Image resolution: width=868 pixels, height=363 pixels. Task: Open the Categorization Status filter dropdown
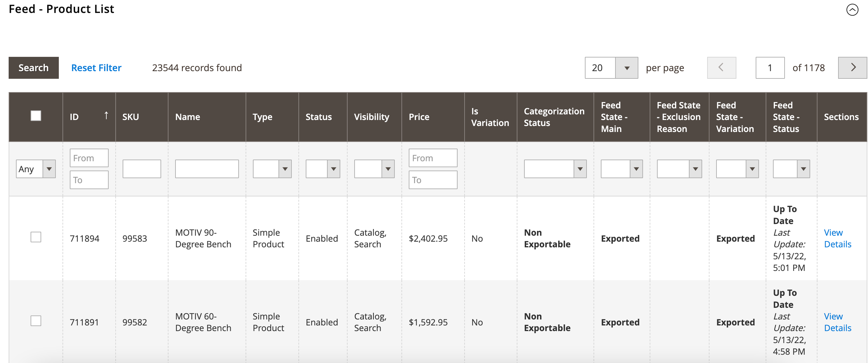point(555,169)
